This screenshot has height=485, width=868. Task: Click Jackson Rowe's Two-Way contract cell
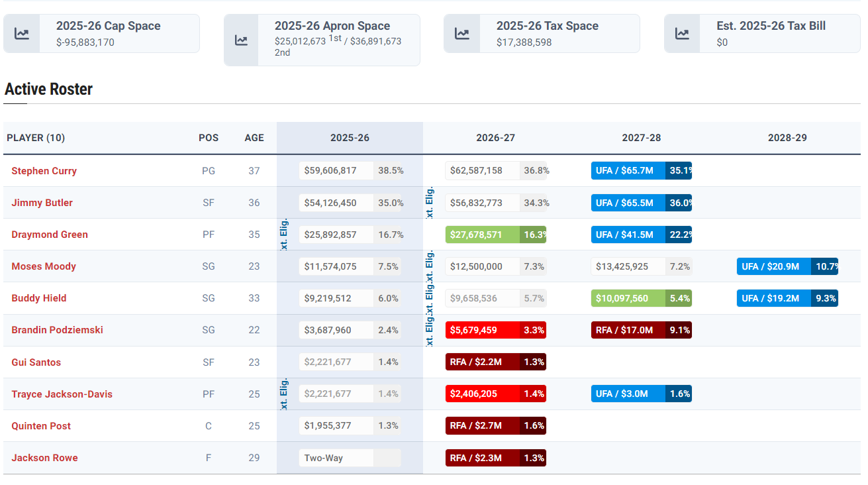[336, 458]
